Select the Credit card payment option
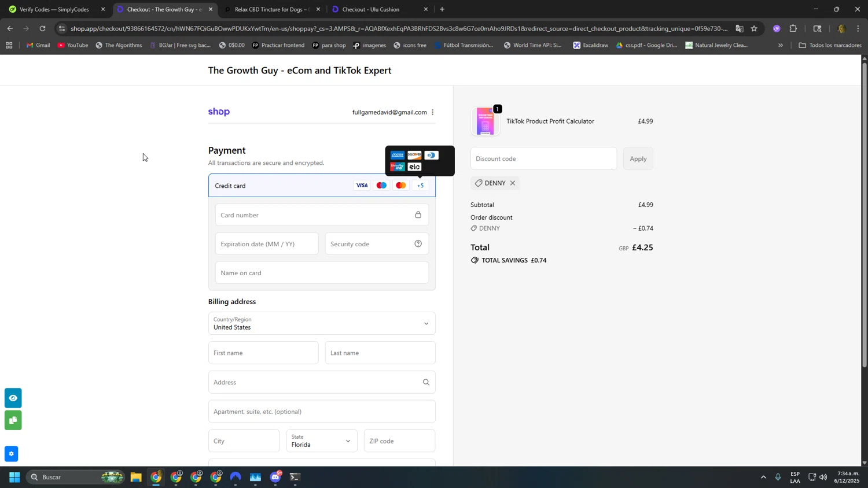This screenshot has width=868, height=488. click(322, 186)
